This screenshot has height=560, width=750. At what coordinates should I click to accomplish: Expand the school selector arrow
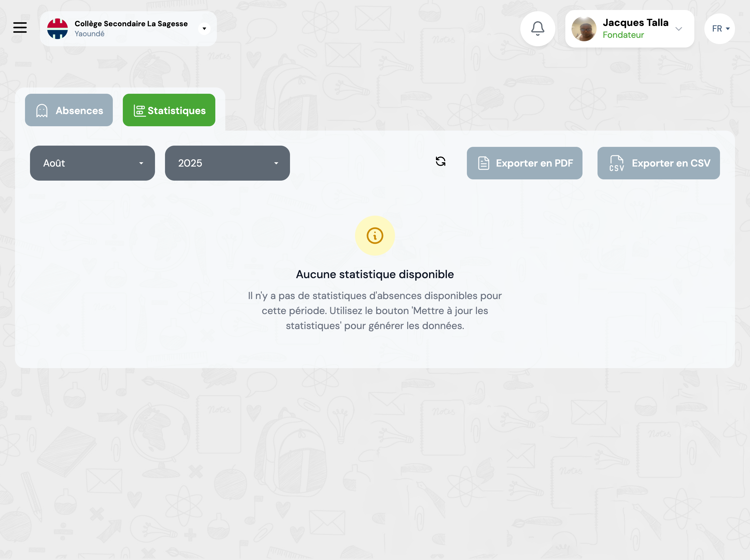coord(204,29)
